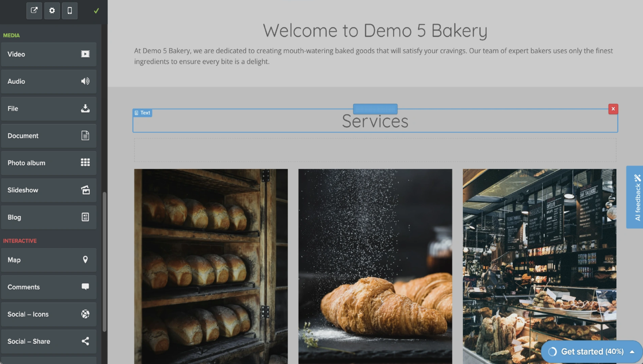Image resolution: width=643 pixels, height=364 pixels.
Task: Insert an Audio element
Action: click(48, 81)
